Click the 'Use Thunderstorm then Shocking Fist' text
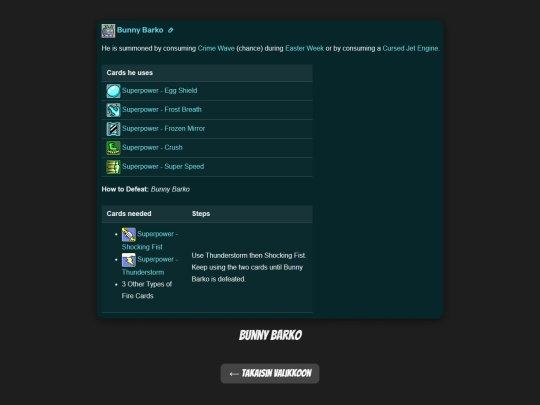Viewport: 540px width, 405px height. (x=249, y=256)
